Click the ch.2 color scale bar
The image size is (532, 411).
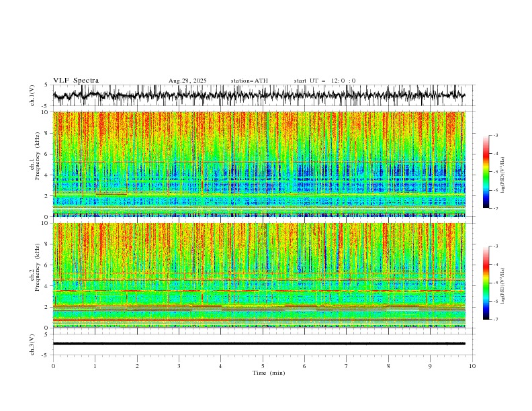click(x=486, y=283)
